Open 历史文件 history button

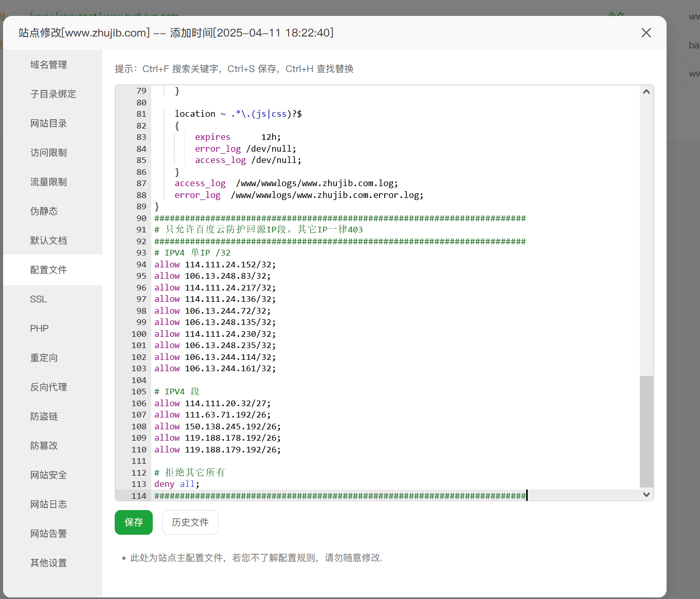point(190,522)
